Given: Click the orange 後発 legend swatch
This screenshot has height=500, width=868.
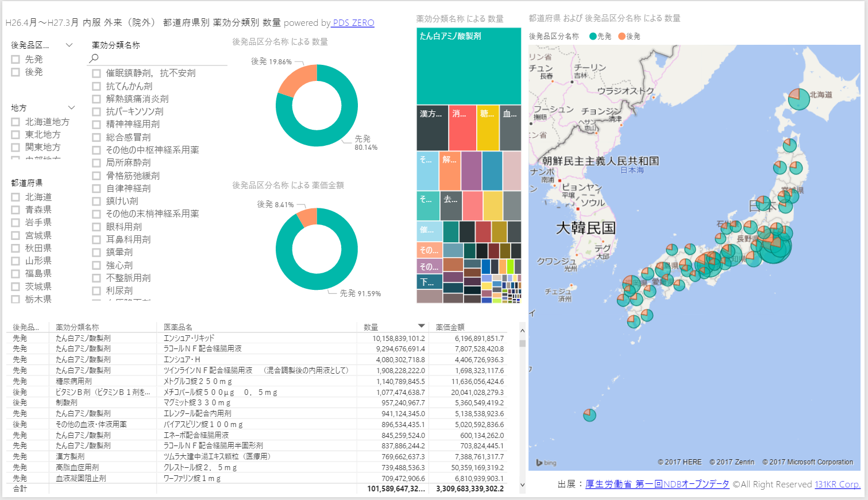Looking at the screenshot, I should (x=622, y=36).
